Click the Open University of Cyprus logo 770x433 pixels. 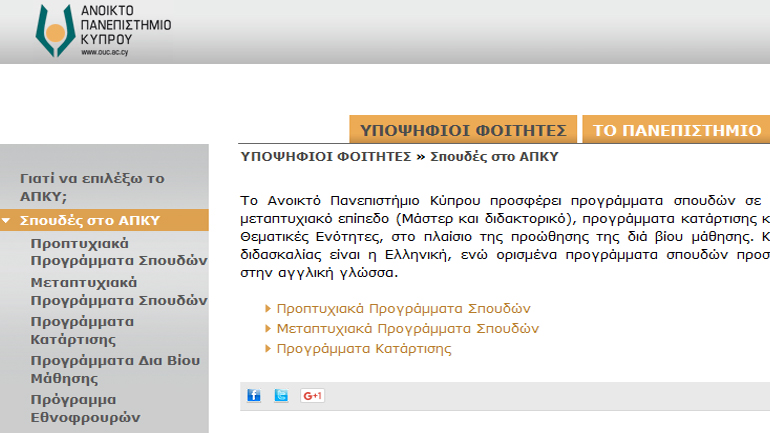[x=103, y=30]
